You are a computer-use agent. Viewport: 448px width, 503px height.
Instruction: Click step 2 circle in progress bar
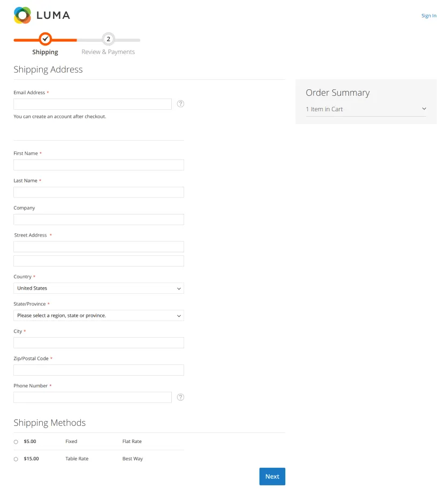coord(109,39)
